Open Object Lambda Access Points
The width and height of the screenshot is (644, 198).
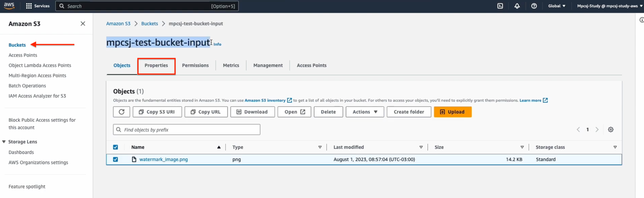40,65
